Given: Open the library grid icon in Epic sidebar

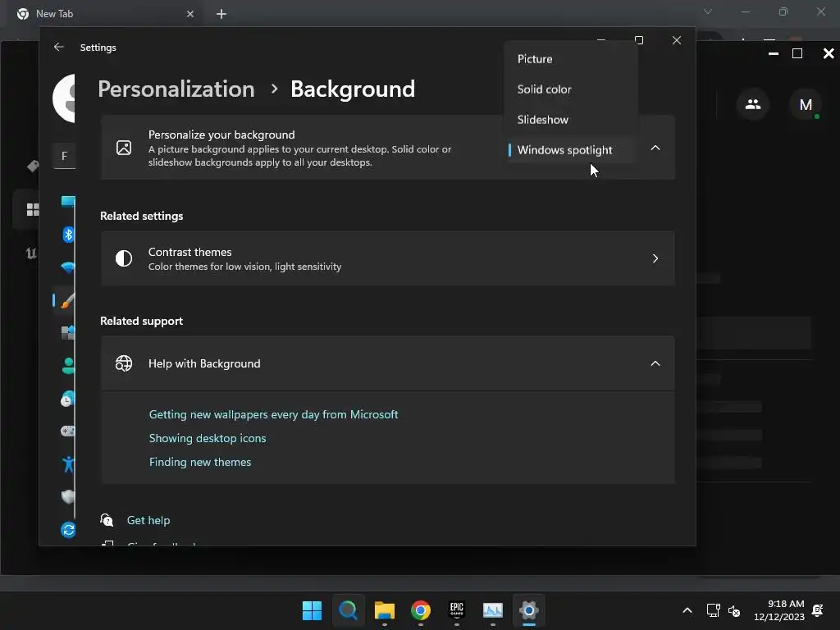Looking at the screenshot, I should (x=33, y=209).
